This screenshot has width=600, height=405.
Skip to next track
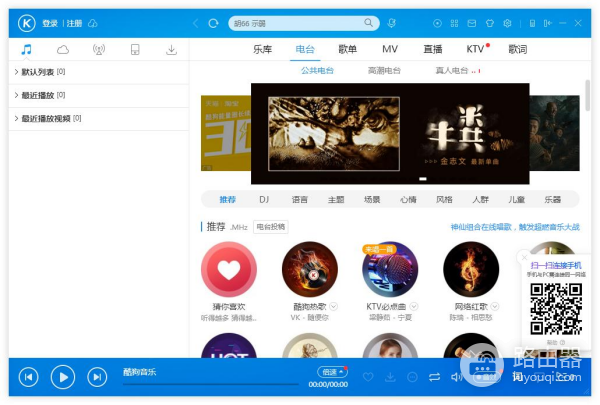pos(97,377)
